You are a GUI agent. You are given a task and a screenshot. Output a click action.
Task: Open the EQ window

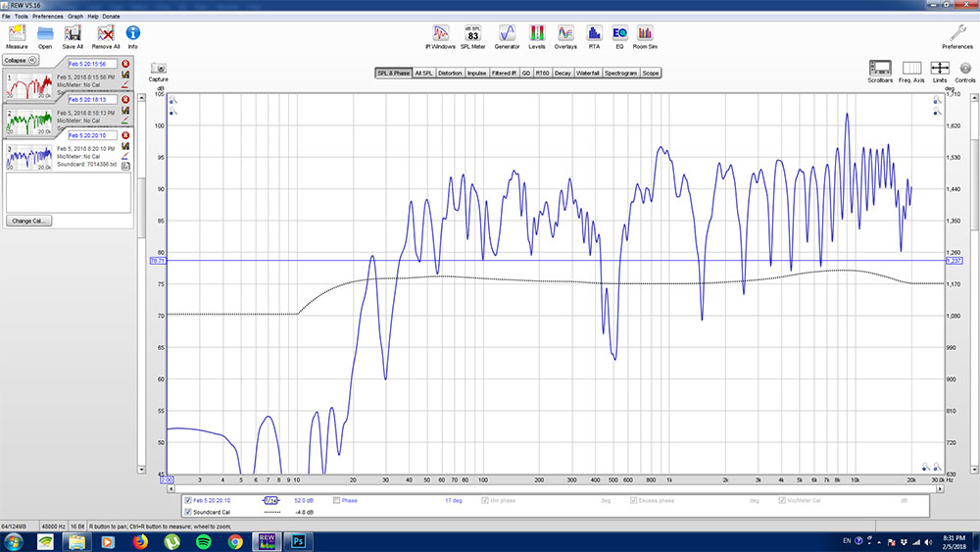tap(619, 37)
